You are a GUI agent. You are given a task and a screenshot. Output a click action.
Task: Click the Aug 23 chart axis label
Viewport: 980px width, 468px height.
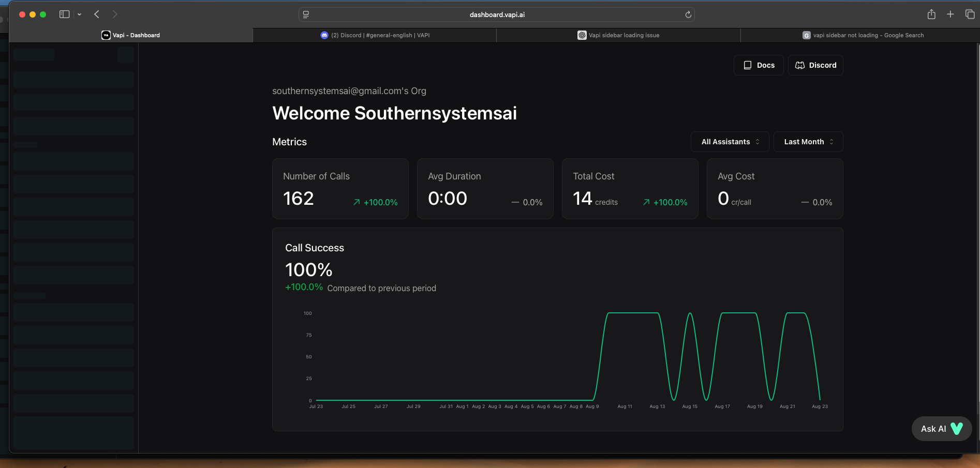(820, 406)
